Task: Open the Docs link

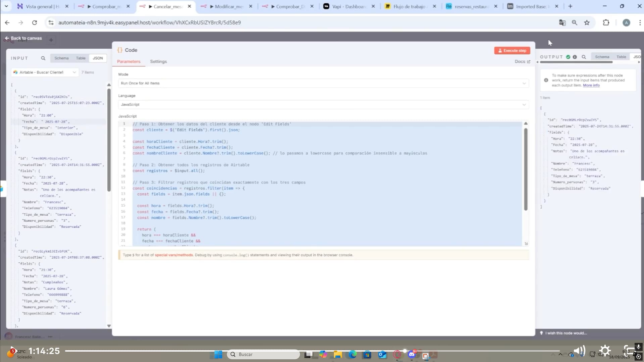Action: 523,61
